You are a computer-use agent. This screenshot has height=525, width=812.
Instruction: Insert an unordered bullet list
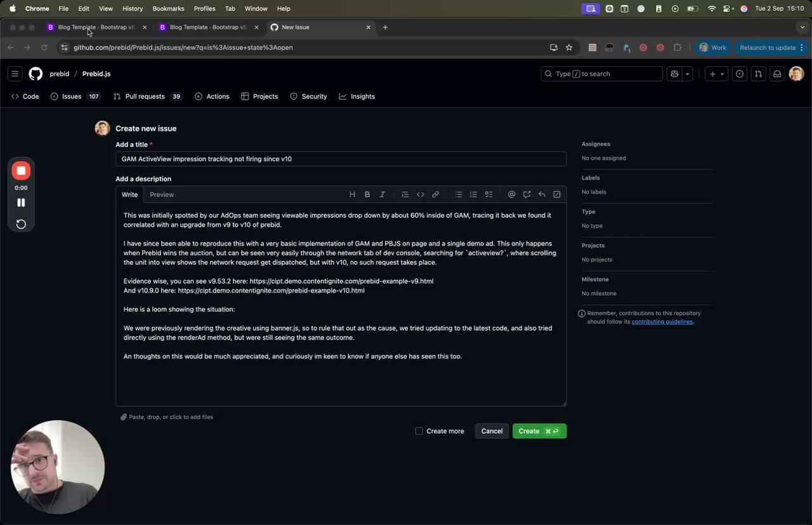(x=459, y=194)
